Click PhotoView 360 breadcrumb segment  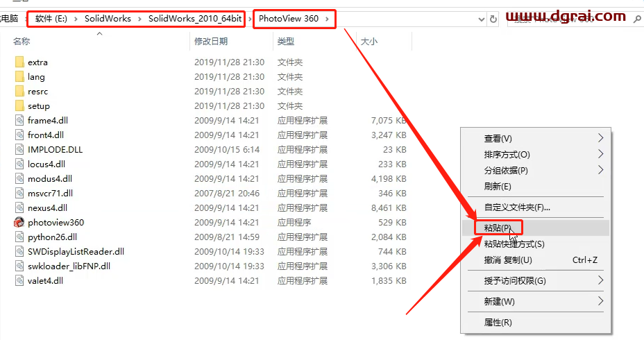[x=289, y=19]
